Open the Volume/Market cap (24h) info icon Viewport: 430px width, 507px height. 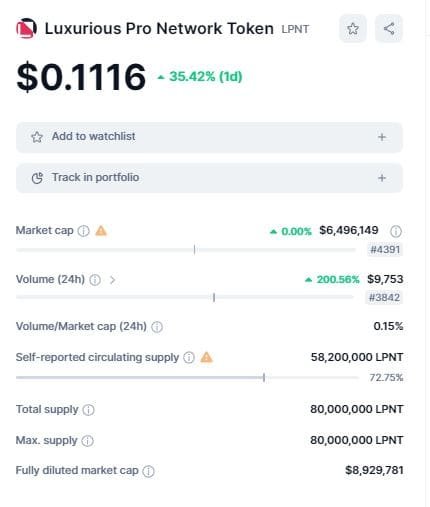(157, 327)
